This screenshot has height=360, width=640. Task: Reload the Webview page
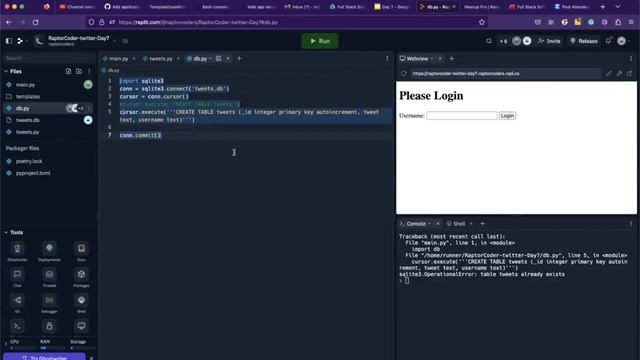tap(404, 73)
